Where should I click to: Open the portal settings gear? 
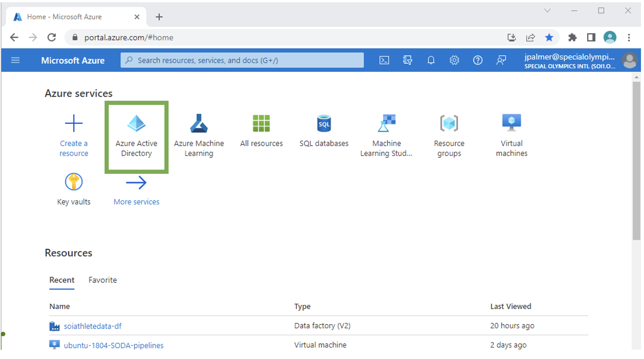pyautogui.click(x=455, y=60)
